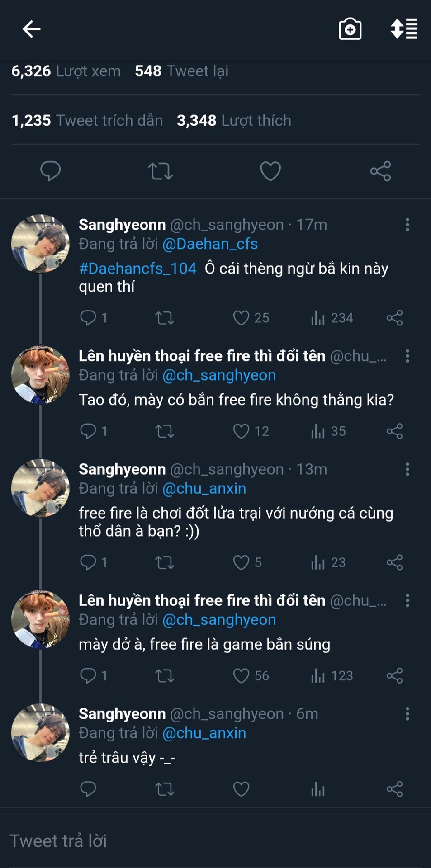Viewport: 431px width, 868px height.
Task: Like the 'trẻ trâu vậy -_-' reply
Action: point(241,789)
